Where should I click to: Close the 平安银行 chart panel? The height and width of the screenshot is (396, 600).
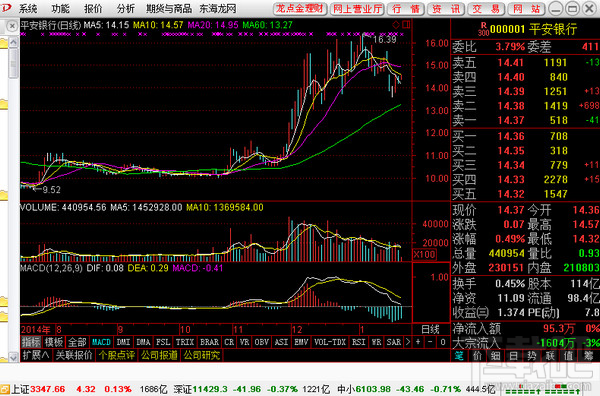pos(12,26)
